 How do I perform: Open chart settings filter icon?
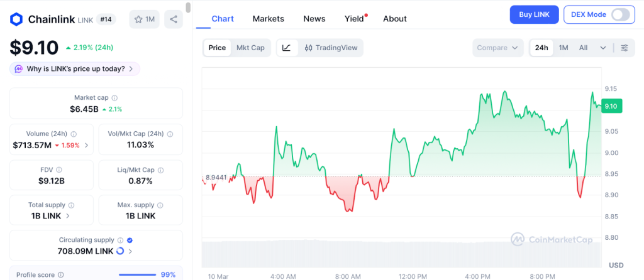click(624, 48)
